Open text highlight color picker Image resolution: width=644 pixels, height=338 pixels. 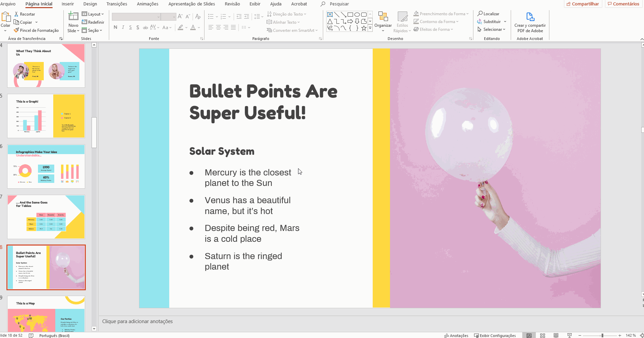click(181, 27)
